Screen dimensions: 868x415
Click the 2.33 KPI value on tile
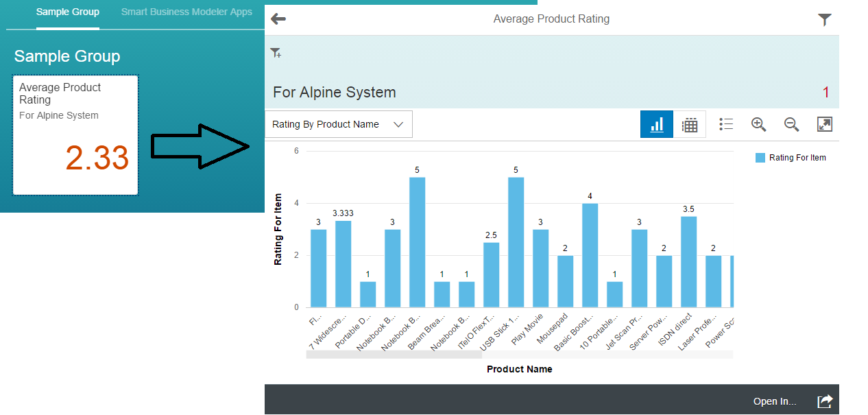97,158
